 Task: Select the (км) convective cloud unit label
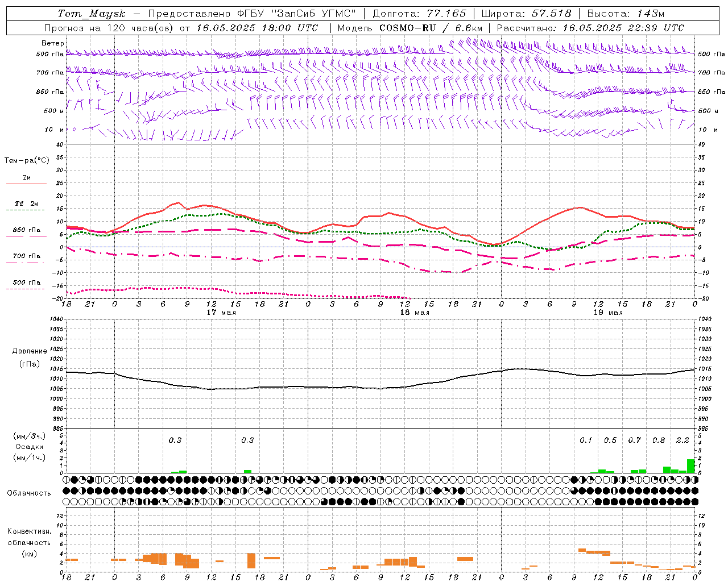pos(29,554)
